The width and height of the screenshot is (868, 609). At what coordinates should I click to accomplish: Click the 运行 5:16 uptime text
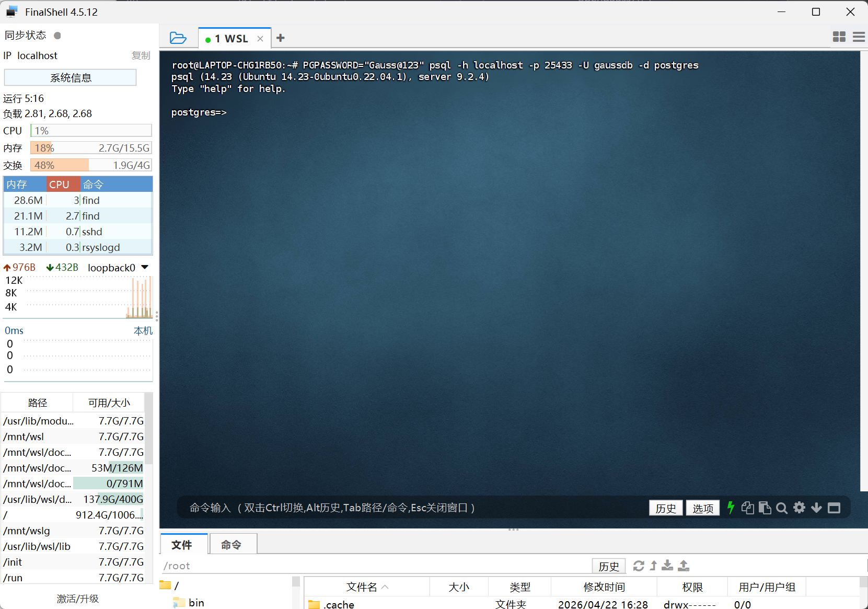(x=24, y=98)
